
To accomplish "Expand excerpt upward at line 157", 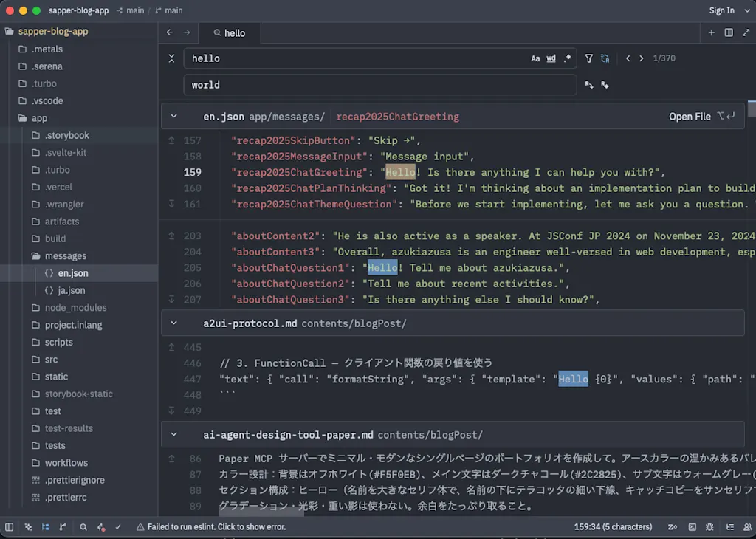I will pos(171,140).
